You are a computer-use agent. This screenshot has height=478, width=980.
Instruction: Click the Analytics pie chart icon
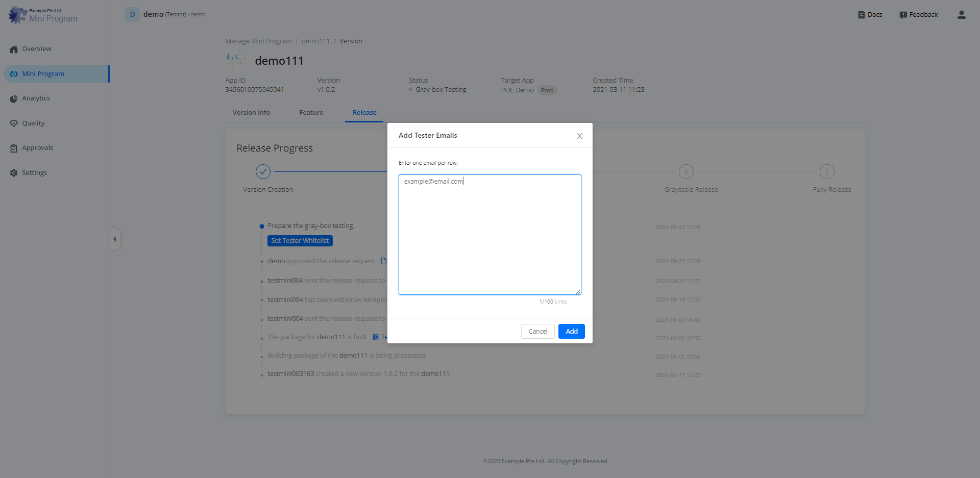(14, 99)
